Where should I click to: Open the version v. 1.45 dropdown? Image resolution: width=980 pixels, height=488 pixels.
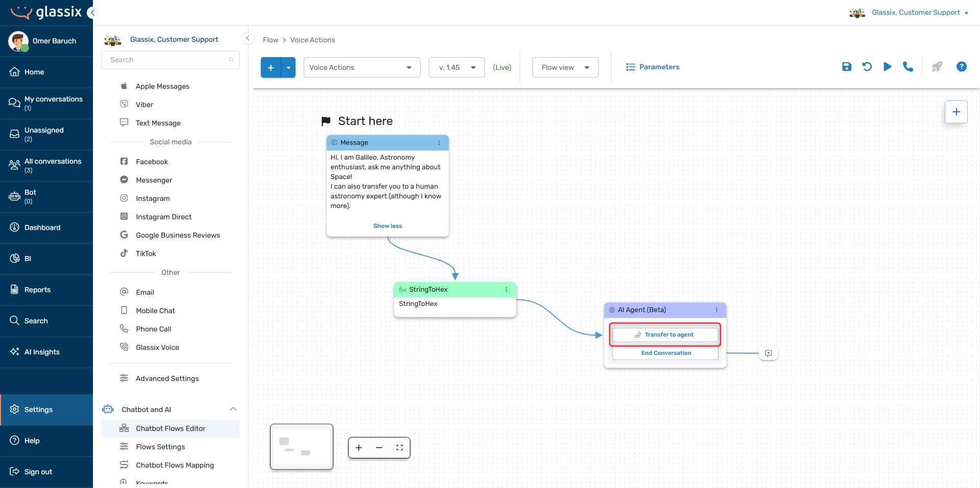[x=457, y=67]
